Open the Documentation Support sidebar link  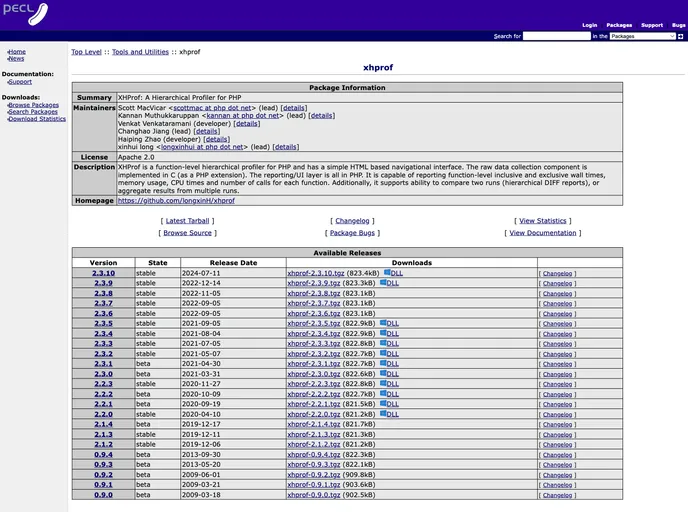tap(20, 82)
